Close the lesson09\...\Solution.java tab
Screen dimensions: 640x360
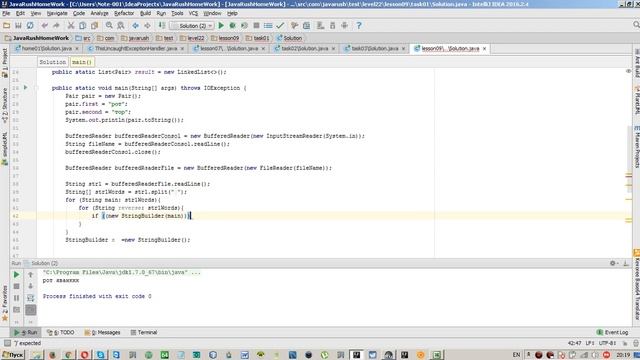484,49
